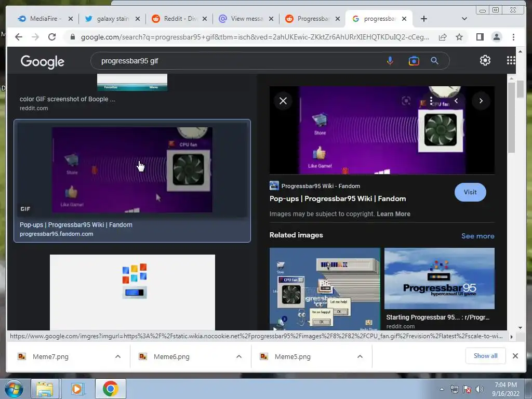
Task: Open the browser side panel icon
Action: click(x=480, y=37)
